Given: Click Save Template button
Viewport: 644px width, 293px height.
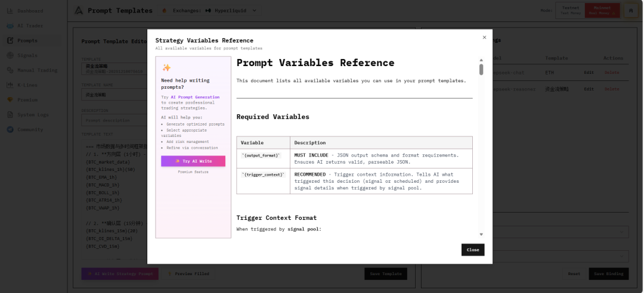Looking at the screenshot, I should (386, 274).
